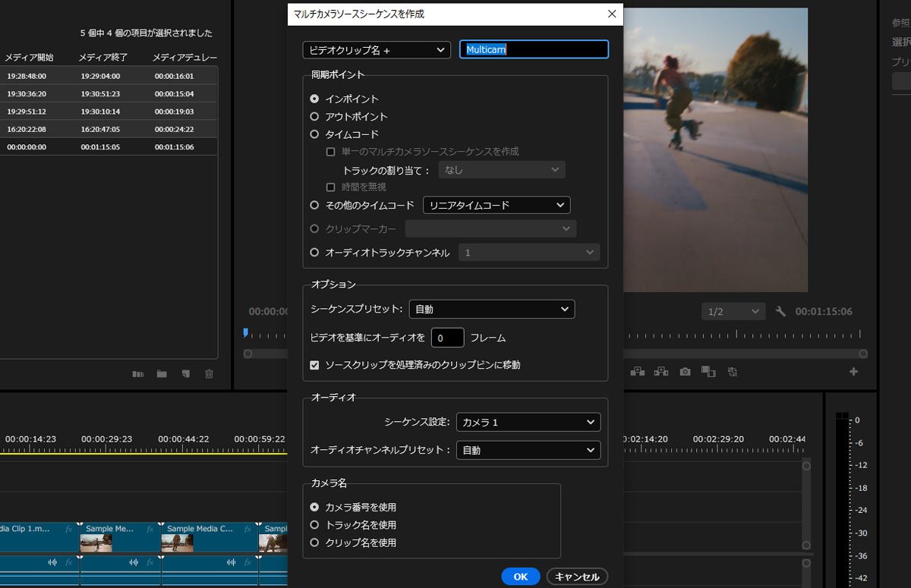Viewport: 911px width, 588px height.
Task: Click the Insert icon below the monitor
Action: click(x=638, y=372)
